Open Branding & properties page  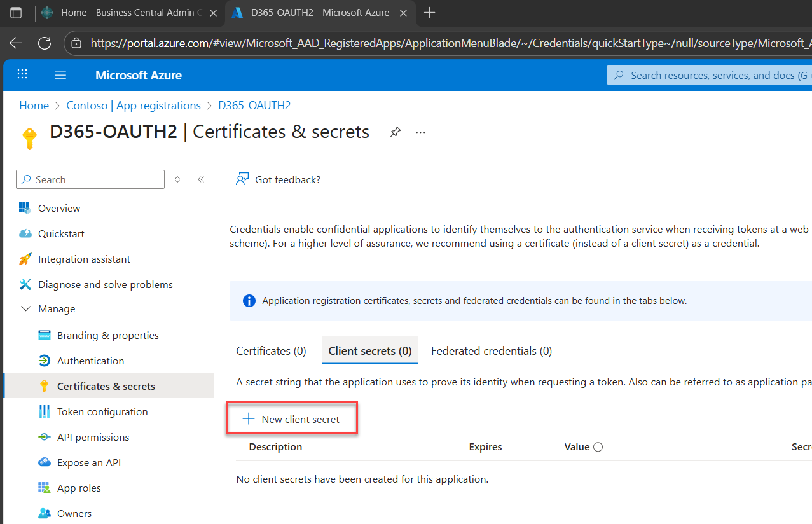108,335
